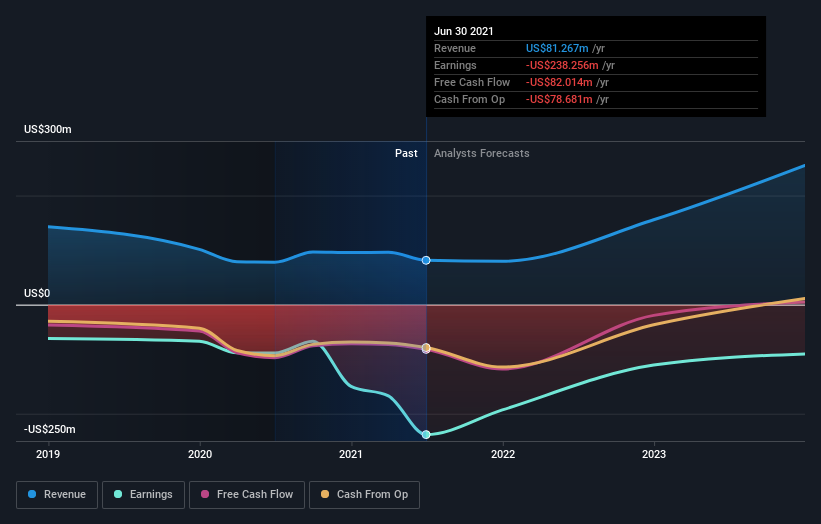
Task: Click the Jun 30 2021 tooltip date
Action: (x=464, y=31)
